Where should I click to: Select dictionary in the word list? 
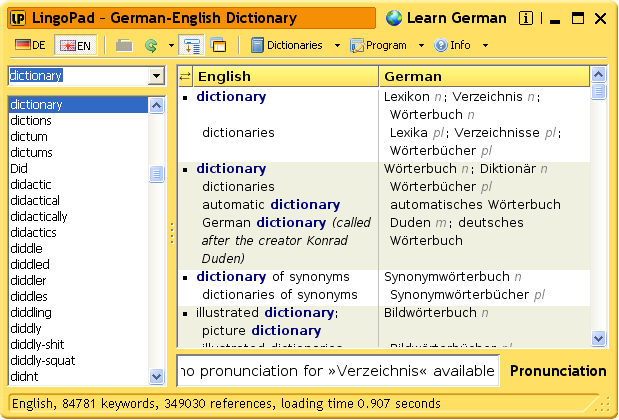coord(78,105)
